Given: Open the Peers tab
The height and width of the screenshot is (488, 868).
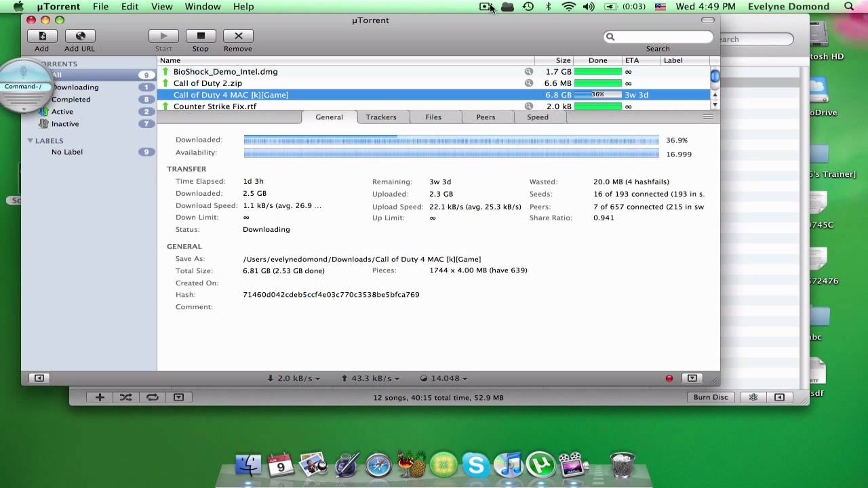Looking at the screenshot, I should pos(486,117).
